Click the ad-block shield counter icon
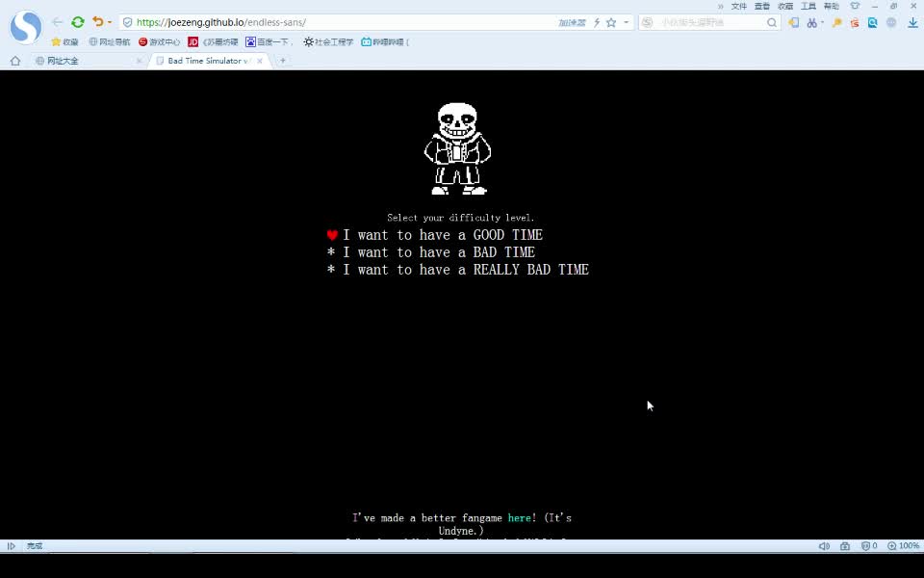 [868, 546]
